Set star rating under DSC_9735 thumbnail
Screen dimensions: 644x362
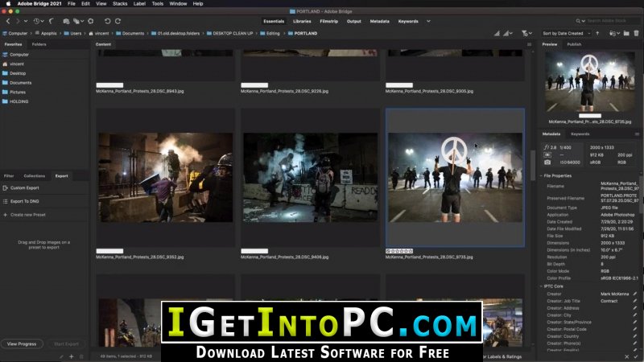(x=399, y=251)
